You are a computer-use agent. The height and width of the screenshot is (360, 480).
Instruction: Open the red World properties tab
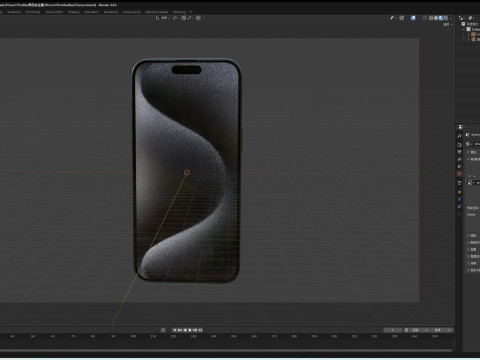459,174
